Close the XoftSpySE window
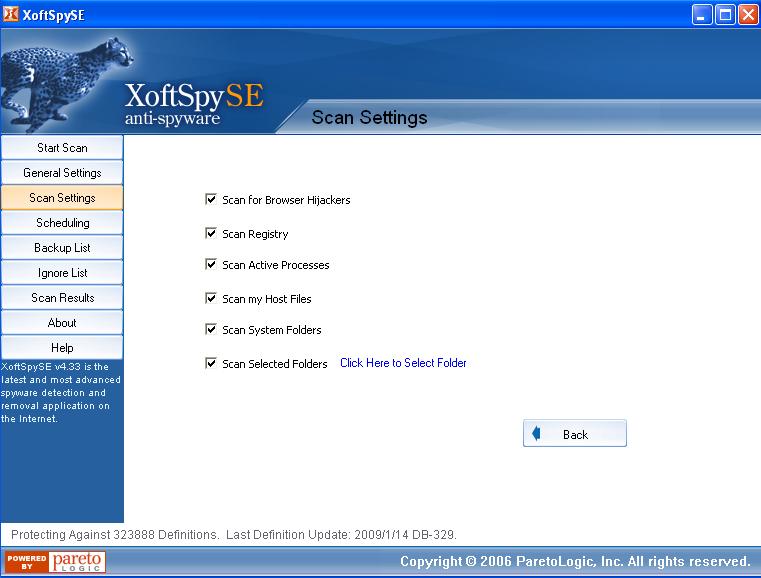This screenshot has width=761, height=578. click(748, 15)
